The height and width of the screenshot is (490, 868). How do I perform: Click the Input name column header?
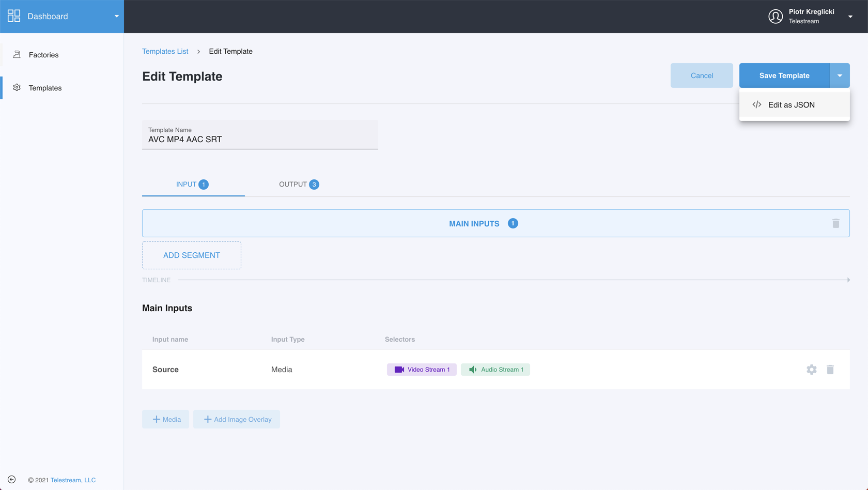point(171,340)
